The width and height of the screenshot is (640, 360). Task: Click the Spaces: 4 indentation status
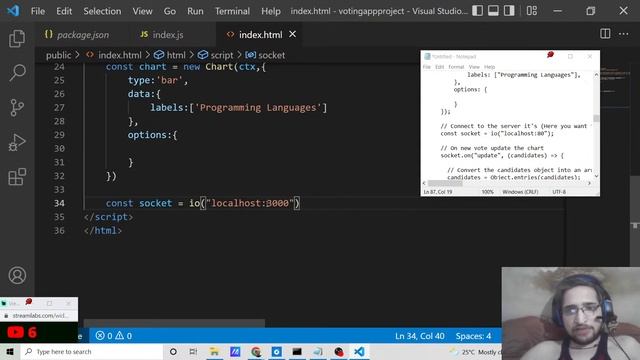tap(473, 336)
